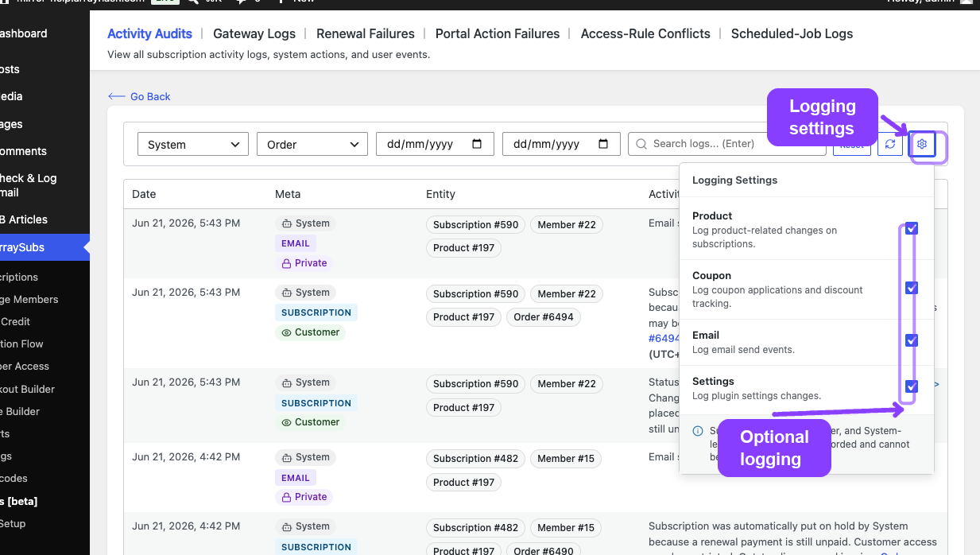Viewport: 980px width, 555px height.
Task: Click the first dd/mm/yyyy date field
Action: pyautogui.click(x=435, y=144)
